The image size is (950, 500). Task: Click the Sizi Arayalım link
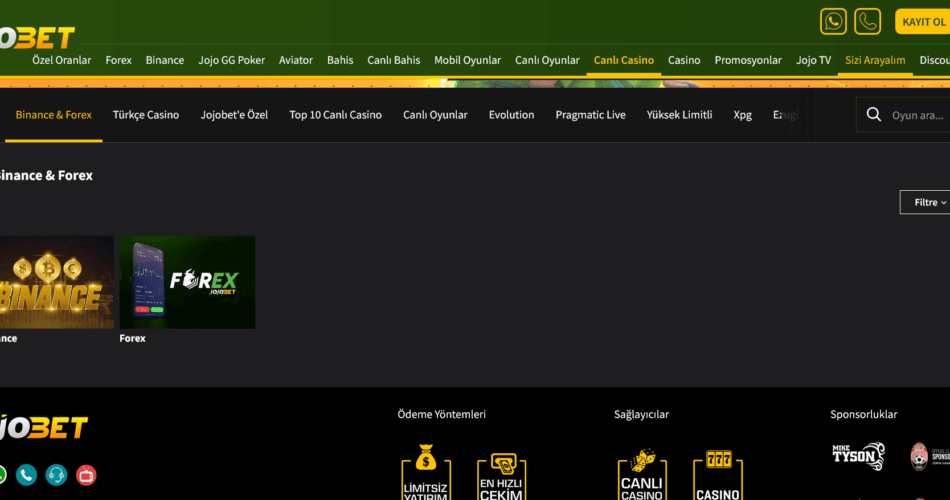coord(875,60)
